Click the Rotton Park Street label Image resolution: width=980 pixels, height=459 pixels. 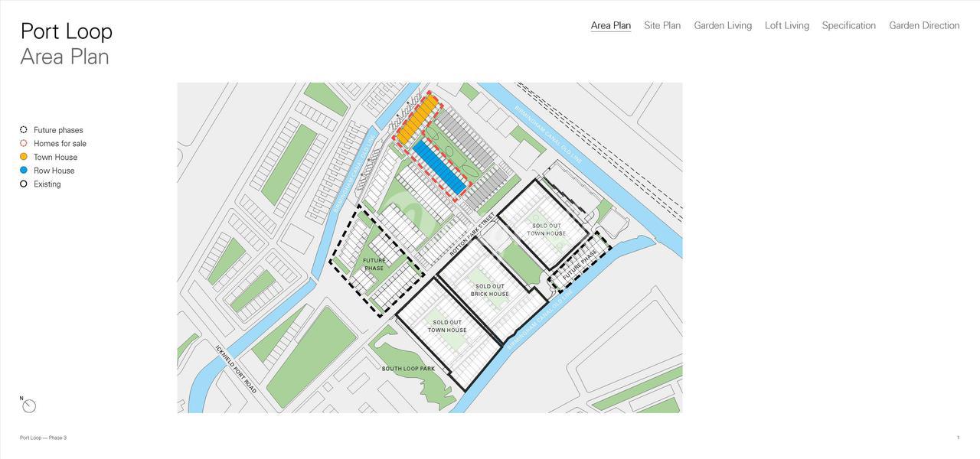pyautogui.click(x=472, y=234)
